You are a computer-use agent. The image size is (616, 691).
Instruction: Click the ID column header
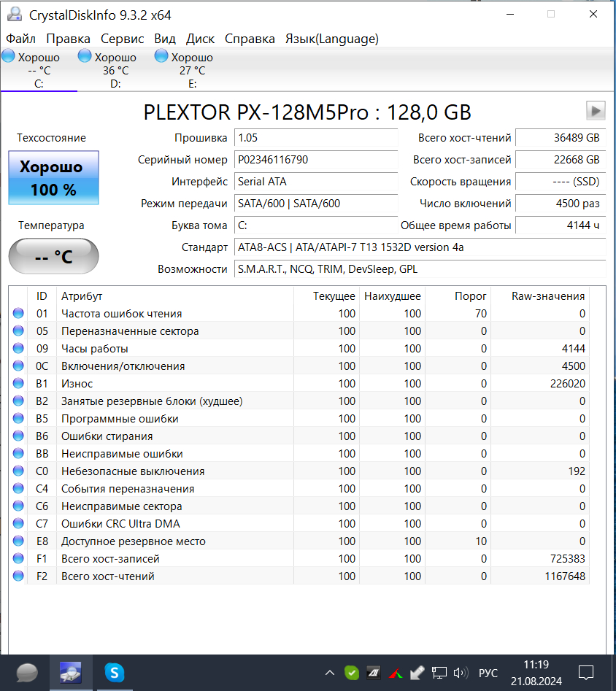tap(42, 296)
